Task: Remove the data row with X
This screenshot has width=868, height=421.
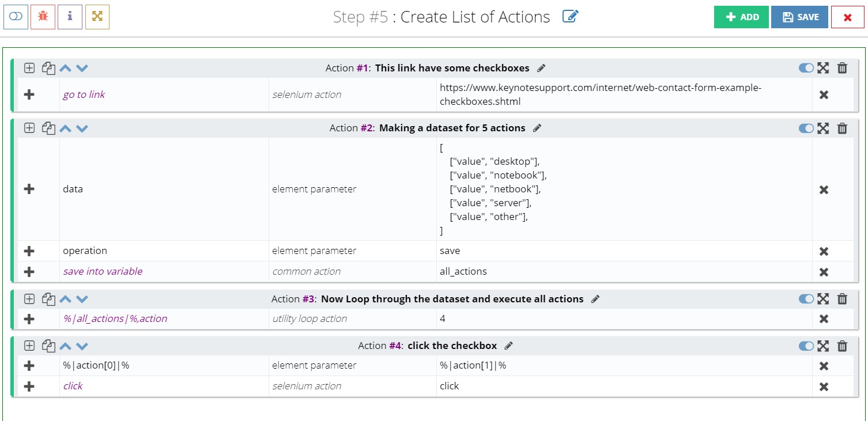Action: click(x=824, y=189)
